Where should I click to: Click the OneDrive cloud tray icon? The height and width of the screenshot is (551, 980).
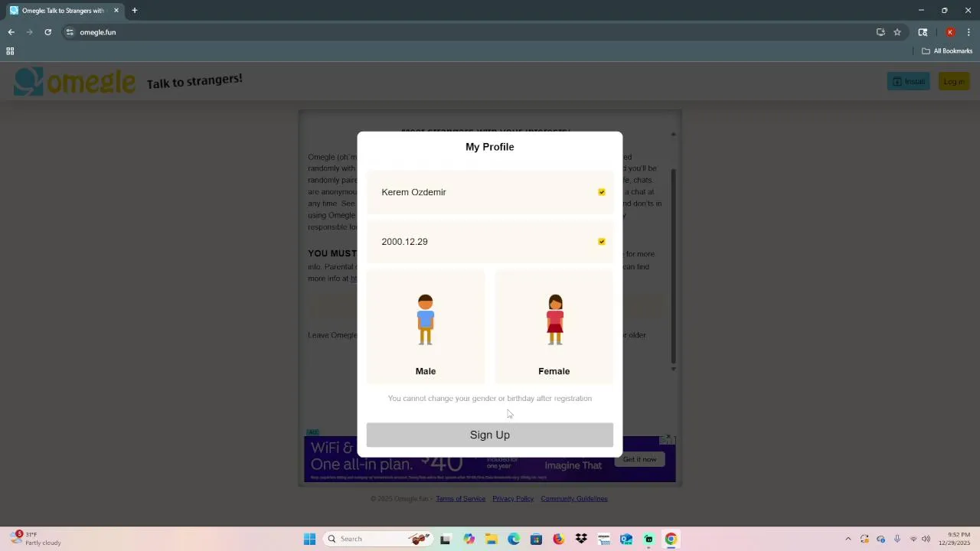[x=880, y=539]
